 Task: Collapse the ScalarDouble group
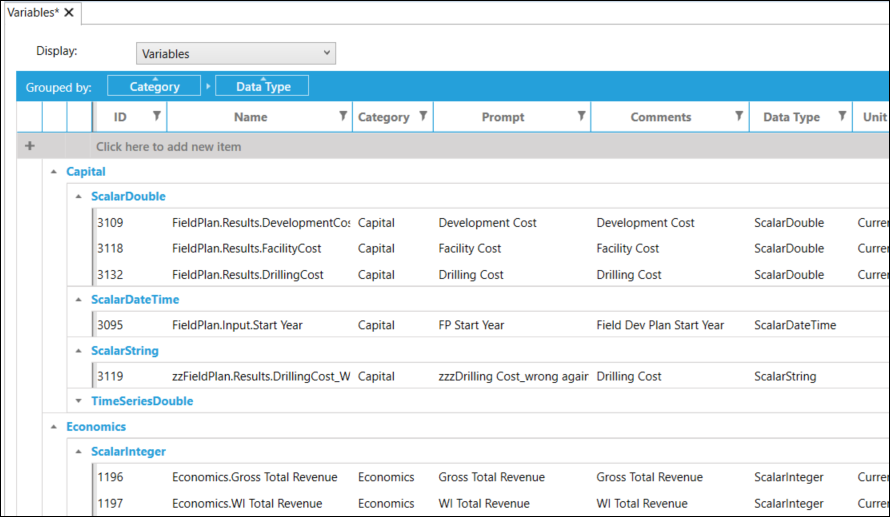(x=79, y=196)
